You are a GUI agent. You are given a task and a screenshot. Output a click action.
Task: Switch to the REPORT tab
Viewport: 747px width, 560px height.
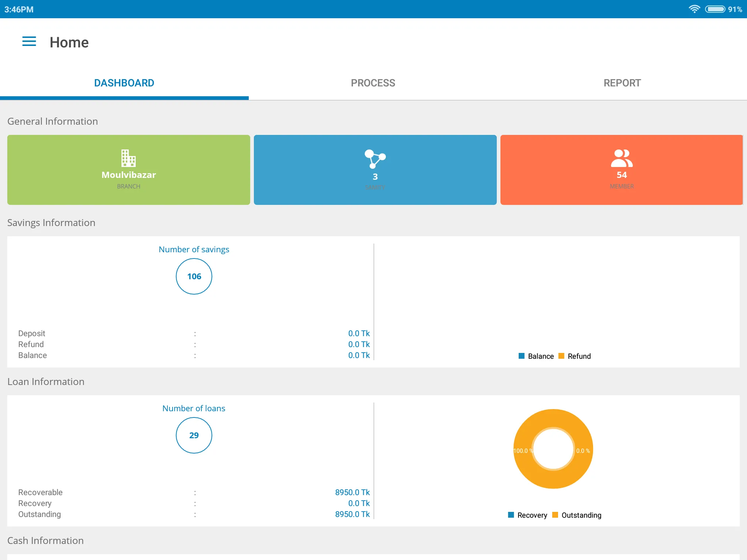click(622, 83)
